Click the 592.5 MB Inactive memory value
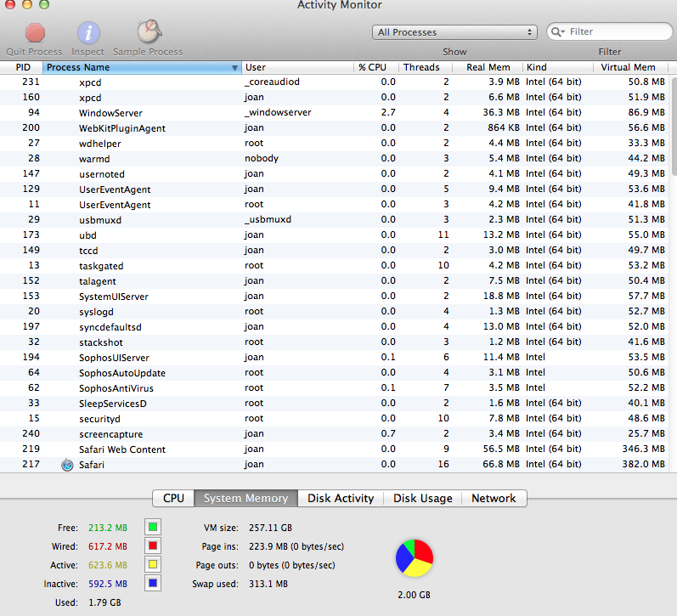Viewport: 677px width, 616px height. (x=108, y=584)
